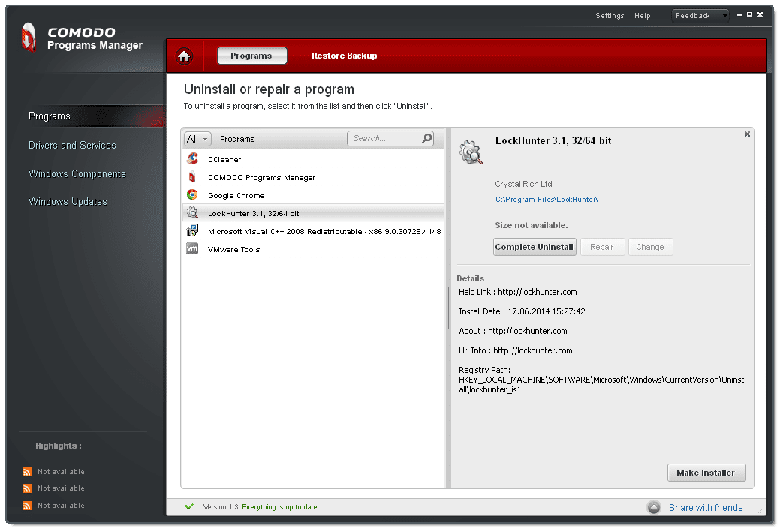Click the LockHunter icon in the programs list
This screenshot has height=532, width=783.
pyautogui.click(x=192, y=213)
